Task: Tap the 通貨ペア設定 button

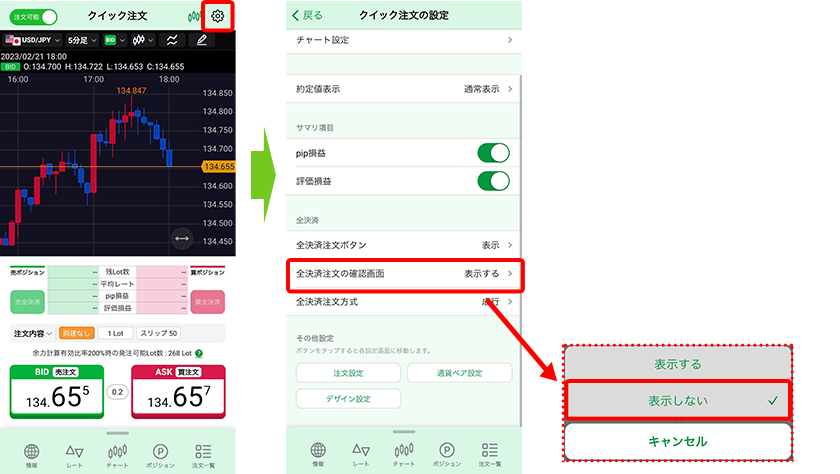Action: click(460, 373)
